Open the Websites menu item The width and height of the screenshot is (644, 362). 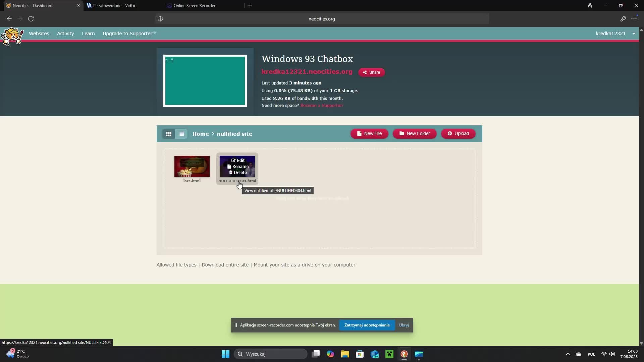point(39,34)
